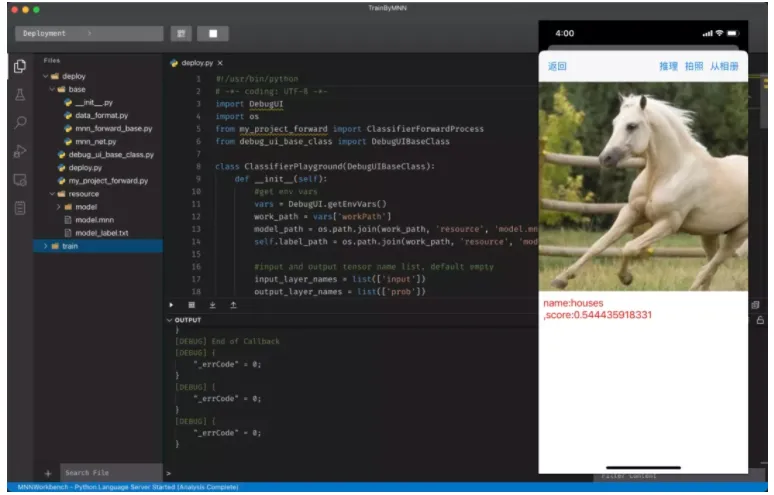Image resolution: width=774 pixels, height=495 pixels.
Task: Click the phone home indicator bar
Action: [x=643, y=467]
